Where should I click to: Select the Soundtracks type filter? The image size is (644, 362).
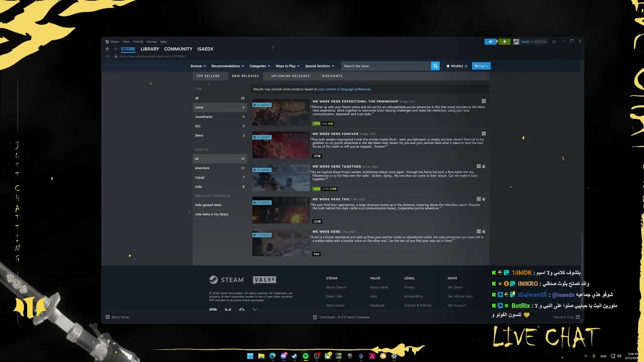(220, 117)
